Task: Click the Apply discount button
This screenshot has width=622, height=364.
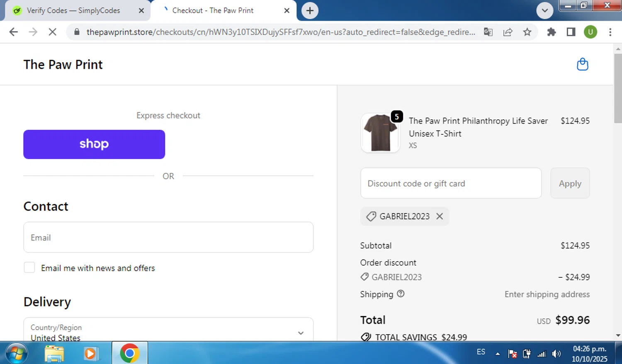Action: (x=570, y=183)
